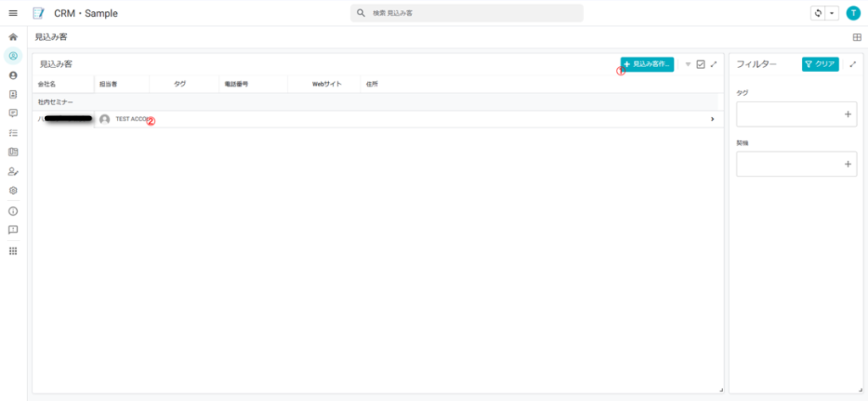Click the 検索 見込み客 search field
868x401 pixels.
tap(467, 14)
